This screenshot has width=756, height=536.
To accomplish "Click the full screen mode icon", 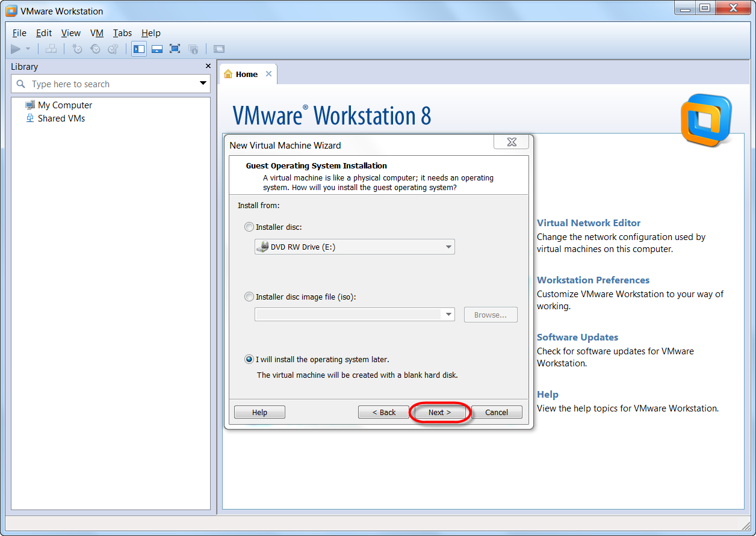I will click(175, 49).
